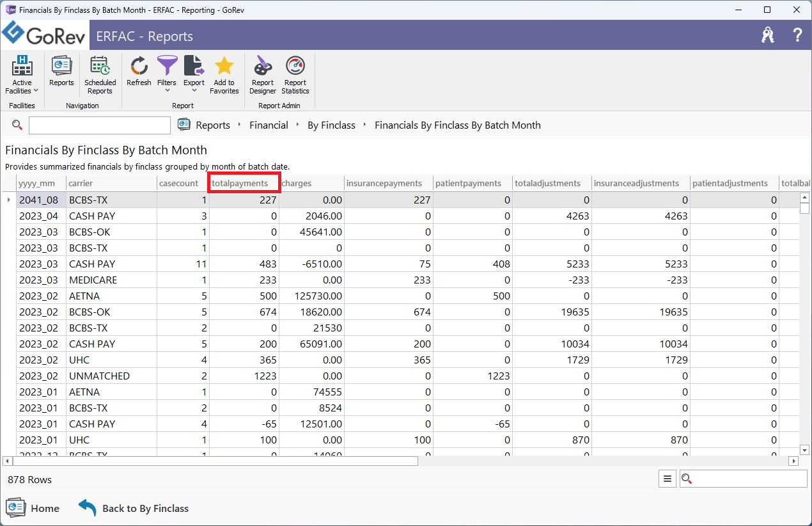The height and width of the screenshot is (526, 812).
Task: Click the keys icon in header
Action: pos(768,35)
